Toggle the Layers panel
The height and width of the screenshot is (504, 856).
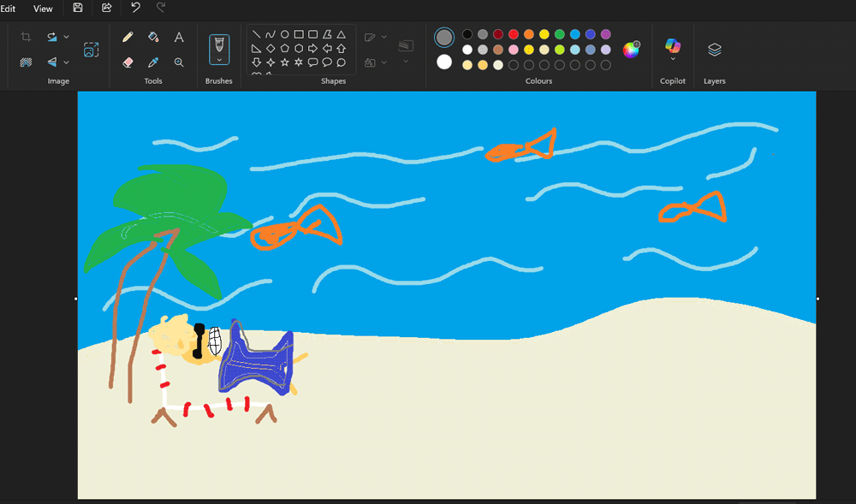click(715, 50)
